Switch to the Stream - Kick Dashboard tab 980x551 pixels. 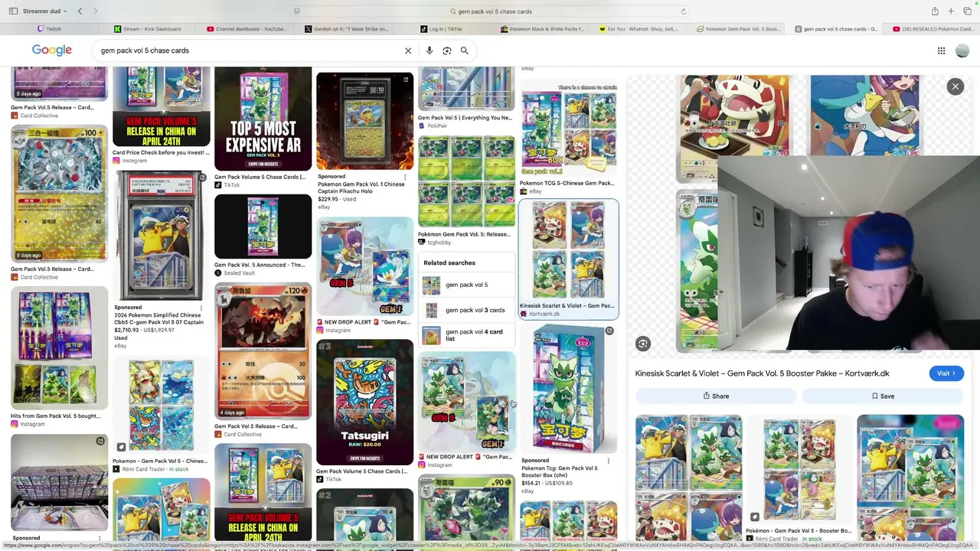click(148, 29)
